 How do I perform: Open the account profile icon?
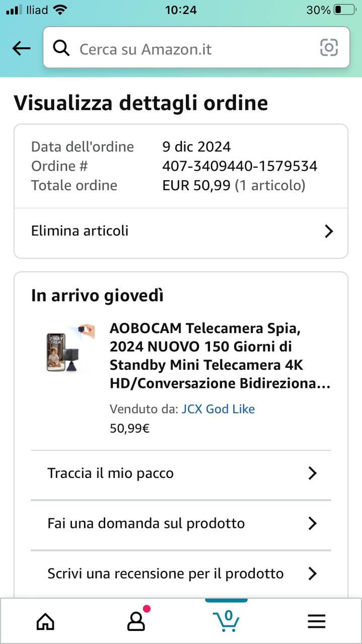click(x=136, y=622)
